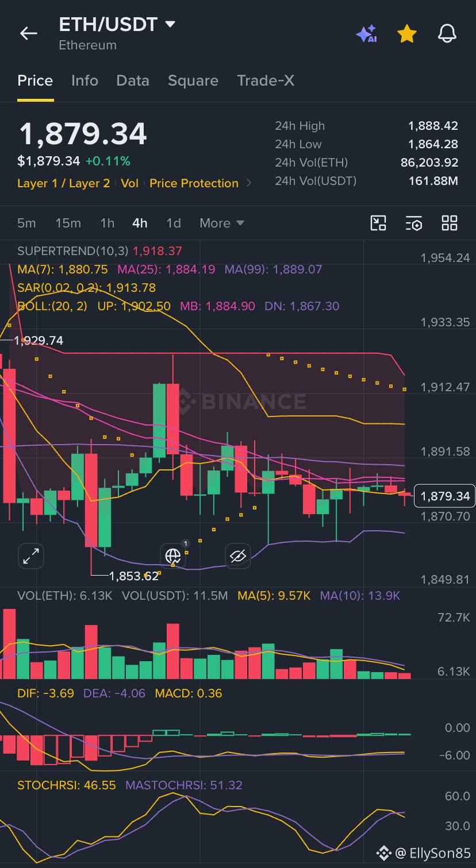The image size is (476, 868).
Task: Switch to the Square tab
Action: [193, 80]
